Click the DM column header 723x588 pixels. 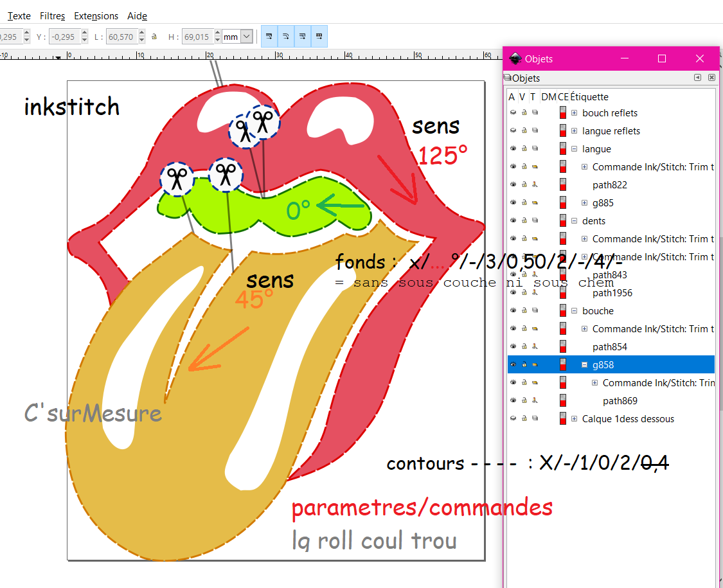point(548,97)
